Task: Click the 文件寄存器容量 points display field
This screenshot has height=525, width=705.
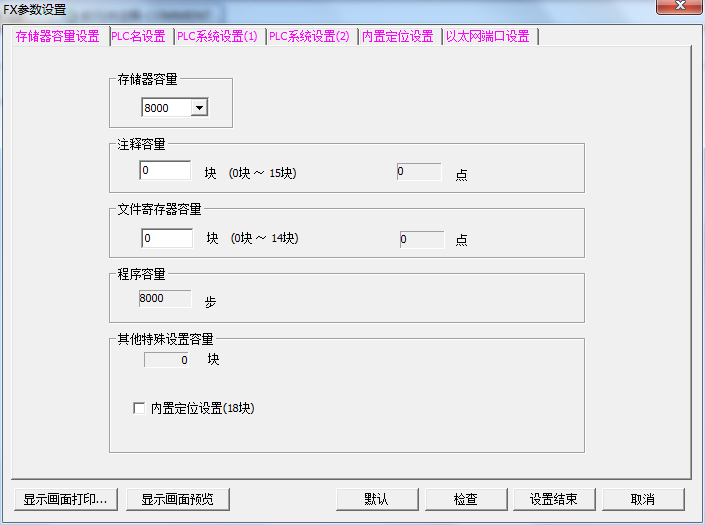Action: (421, 239)
